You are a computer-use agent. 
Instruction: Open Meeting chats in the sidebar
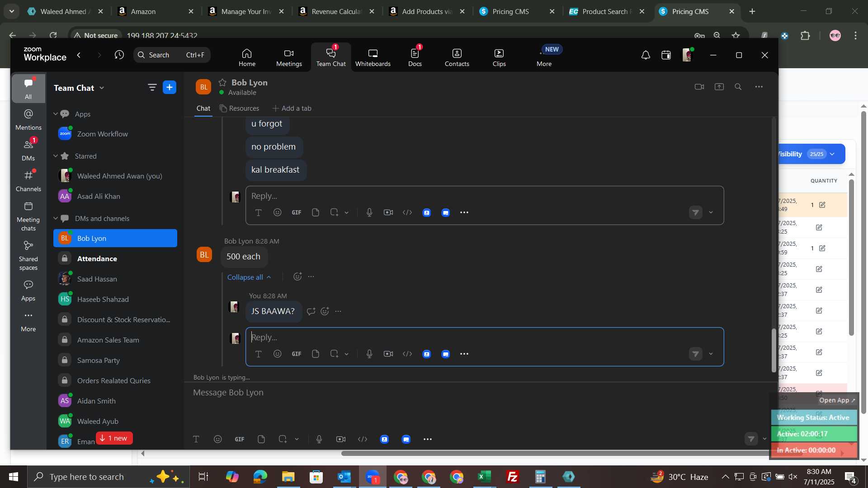coord(28,216)
